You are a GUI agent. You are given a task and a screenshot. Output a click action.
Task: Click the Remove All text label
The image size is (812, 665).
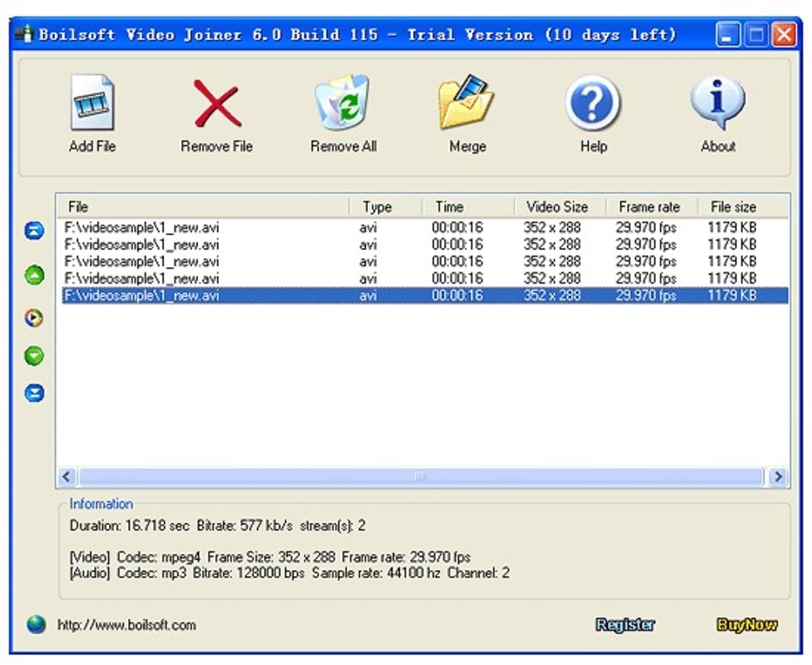343,147
